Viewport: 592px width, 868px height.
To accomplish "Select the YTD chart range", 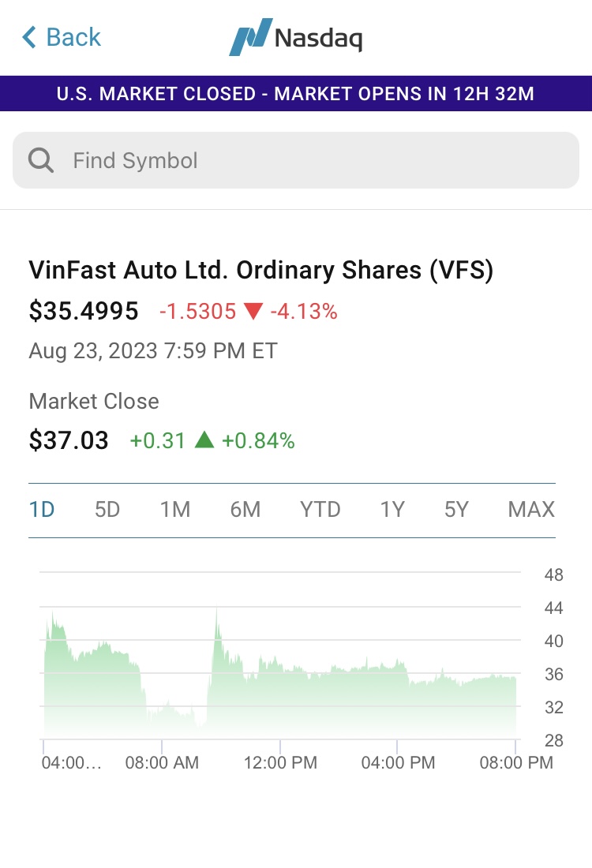I will click(320, 510).
